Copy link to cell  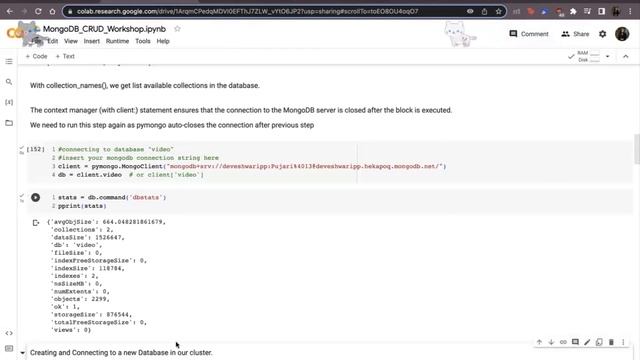click(563, 342)
